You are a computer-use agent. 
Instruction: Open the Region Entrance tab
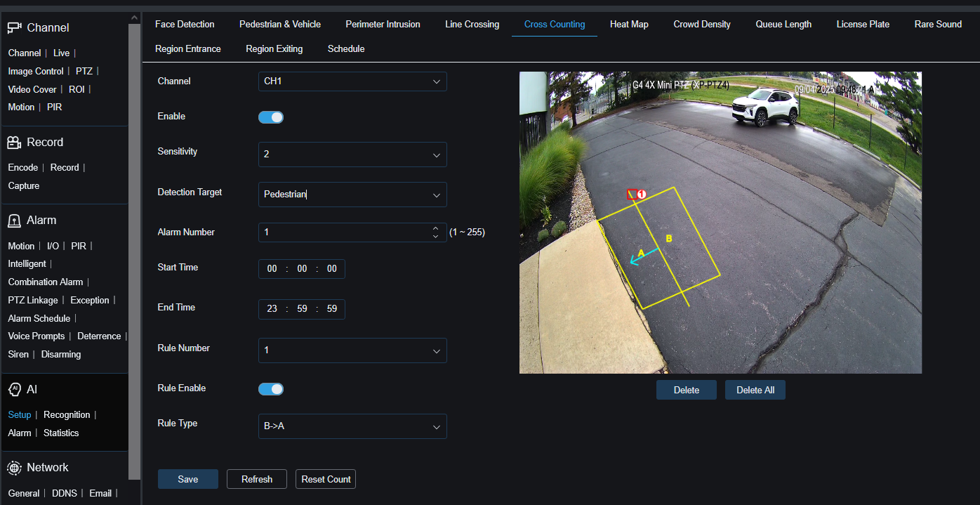coord(188,49)
